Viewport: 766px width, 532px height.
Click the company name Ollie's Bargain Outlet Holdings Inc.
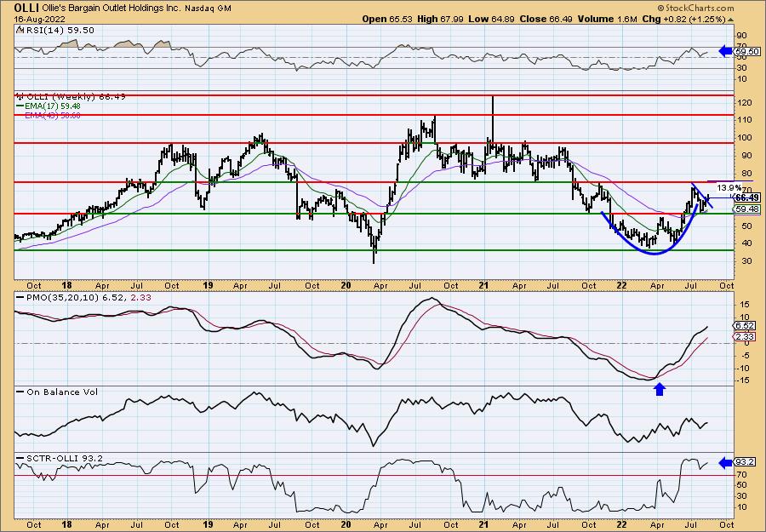click(x=110, y=9)
